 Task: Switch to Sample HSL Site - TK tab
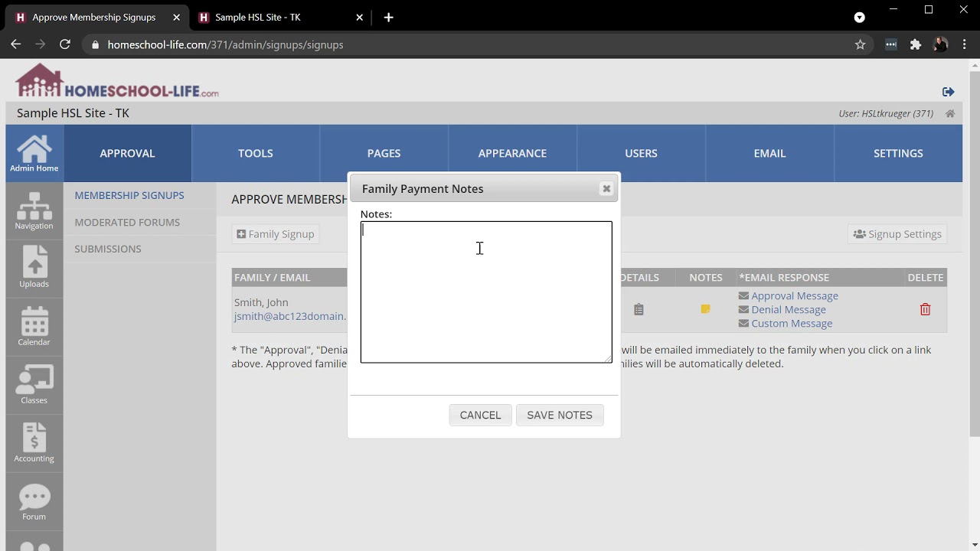tap(279, 17)
